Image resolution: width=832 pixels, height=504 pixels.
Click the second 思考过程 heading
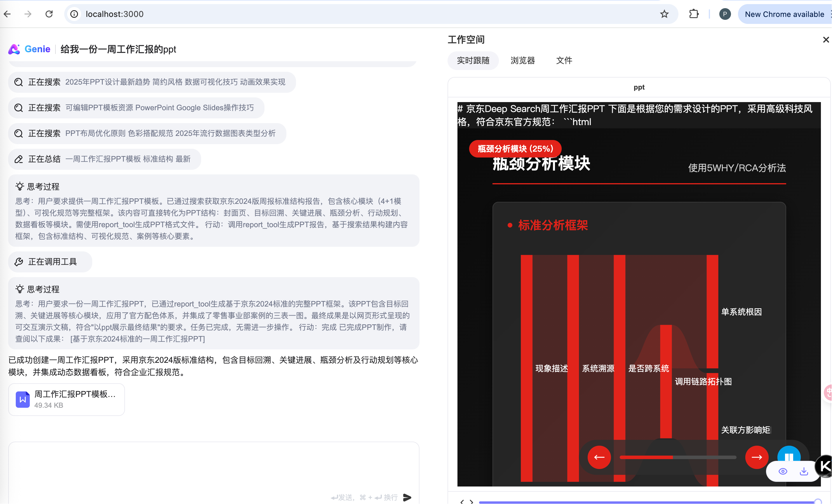tap(43, 289)
